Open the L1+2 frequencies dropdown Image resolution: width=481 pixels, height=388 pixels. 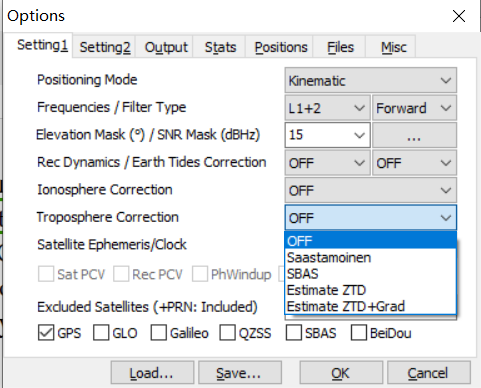(x=328, y=108)
